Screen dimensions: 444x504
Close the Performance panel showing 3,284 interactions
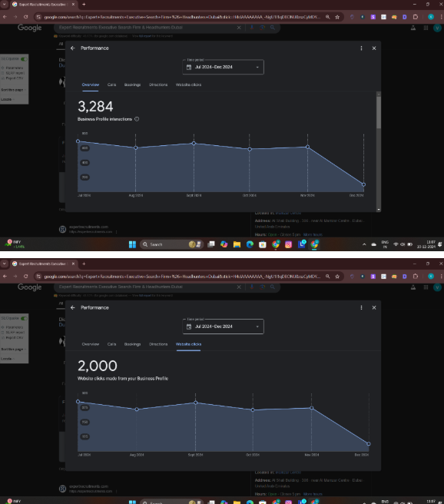point(374,48)
